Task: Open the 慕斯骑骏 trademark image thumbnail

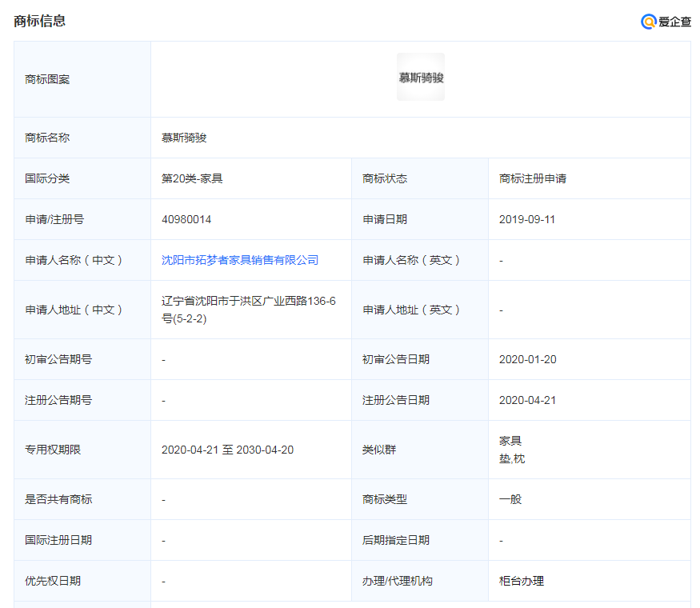Action: (x=421, y=78)
